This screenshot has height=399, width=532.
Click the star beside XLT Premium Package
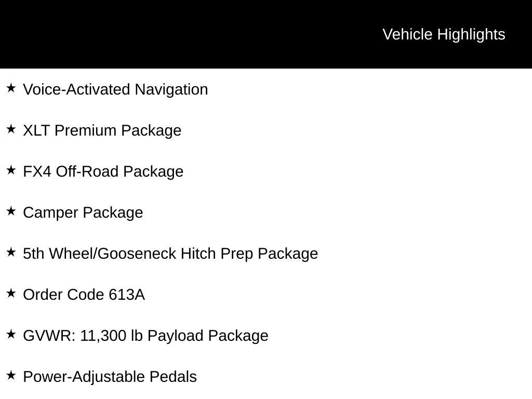(x=11, y=129)
